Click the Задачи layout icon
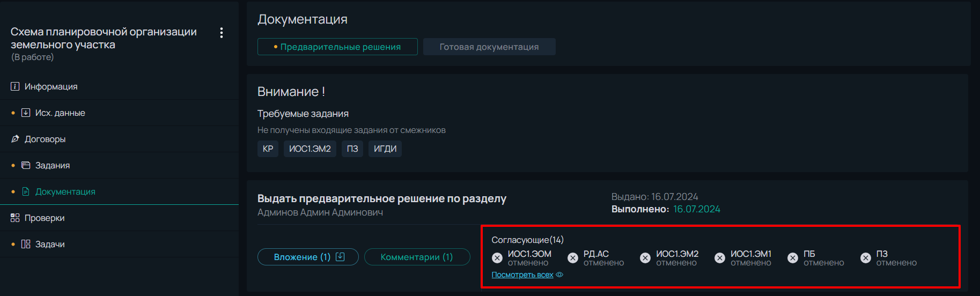980x296 pixels. point(26,244)
